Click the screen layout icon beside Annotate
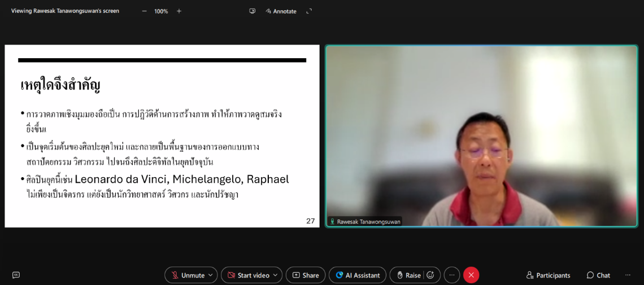This screenshot has height=285, width=644. 252,11
